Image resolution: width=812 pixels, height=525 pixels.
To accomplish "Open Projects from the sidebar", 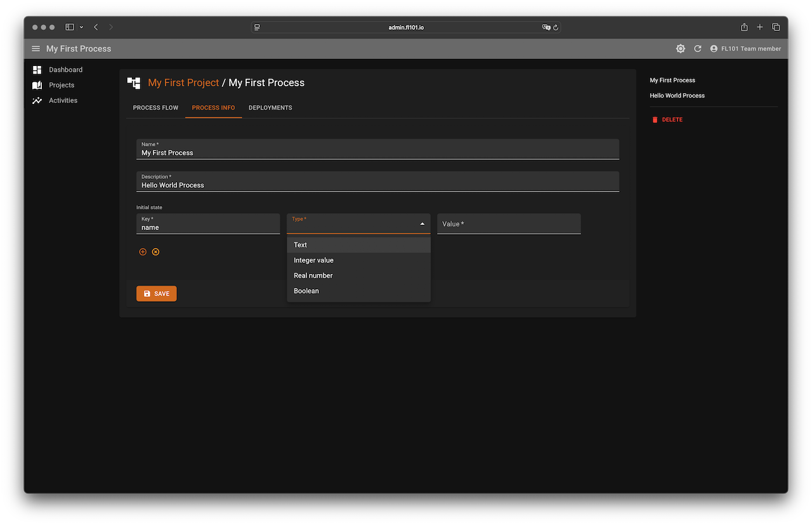I will coord(62,85).
